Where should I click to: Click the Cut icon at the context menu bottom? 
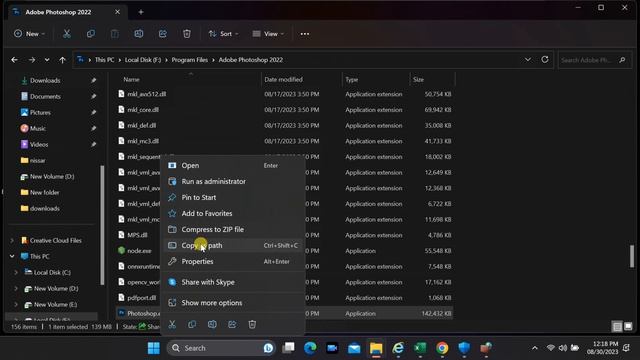tap(172, 324)
